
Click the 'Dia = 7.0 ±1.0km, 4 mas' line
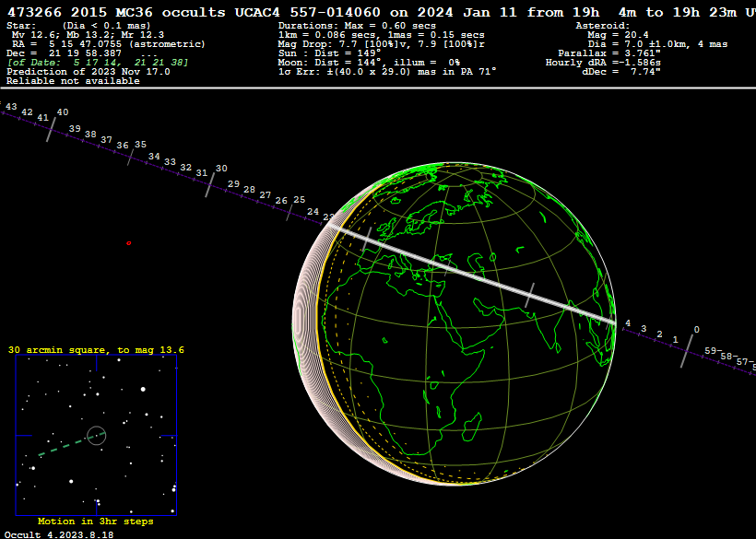point(657,44)
